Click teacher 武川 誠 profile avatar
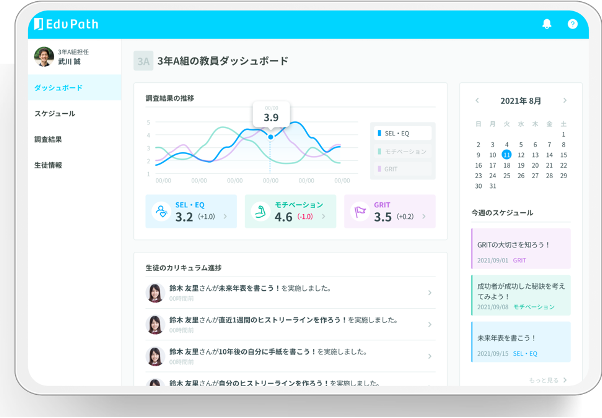Image resolution: width=602 pixels, height=418 pixels. click(44, 57)
